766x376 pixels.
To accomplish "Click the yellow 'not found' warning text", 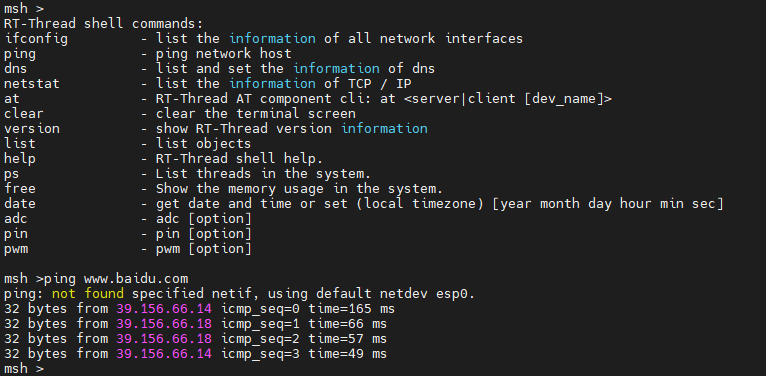I will pos(88,294).
